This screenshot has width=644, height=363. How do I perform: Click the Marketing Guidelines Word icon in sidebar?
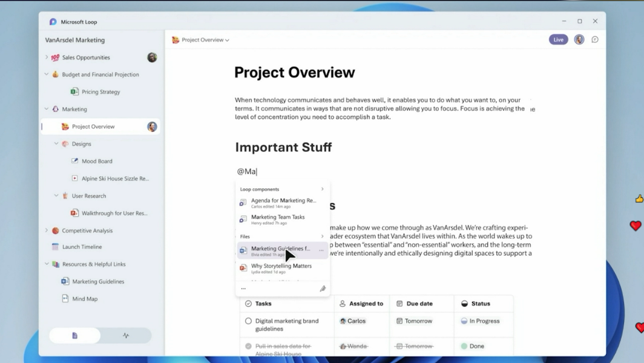65,281
